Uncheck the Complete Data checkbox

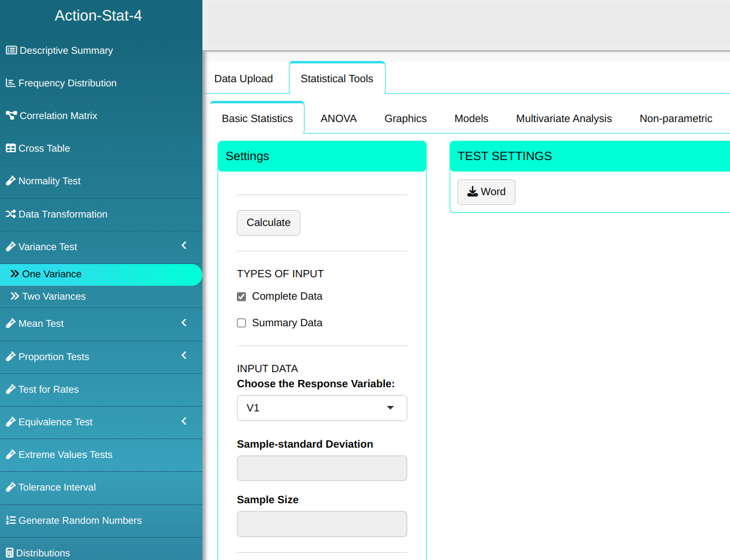pos(242,297)
